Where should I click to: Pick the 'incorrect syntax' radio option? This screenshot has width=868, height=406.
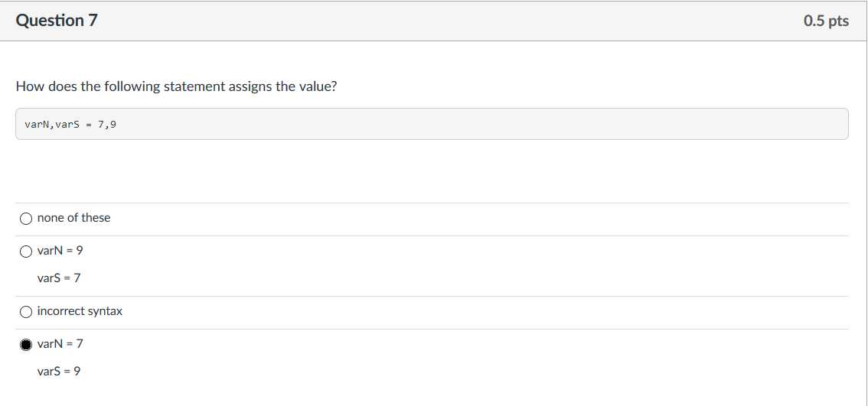[26, 312]
